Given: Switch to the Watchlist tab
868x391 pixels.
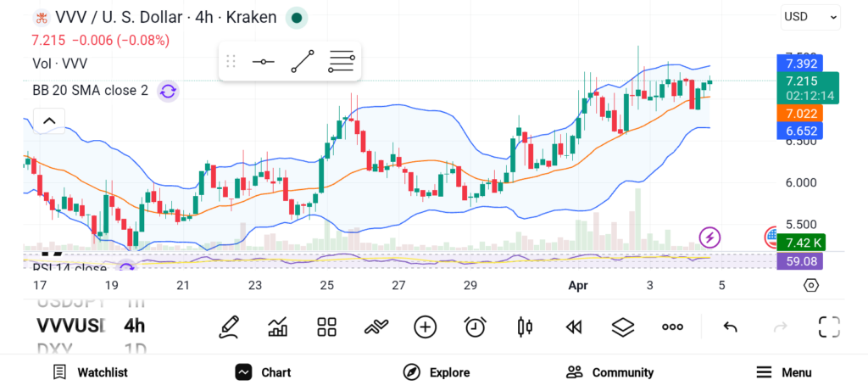Looking at the screenshot, I should pyautogui.click(x=90, y=372).
